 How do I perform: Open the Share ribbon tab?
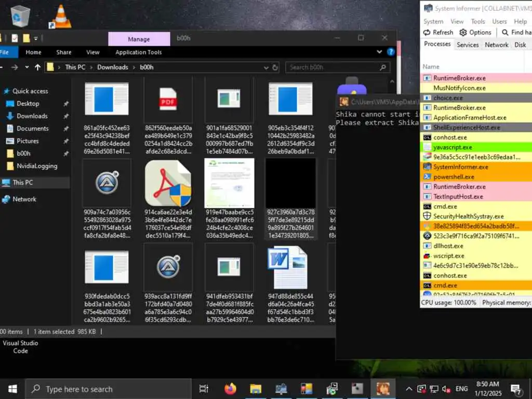[64, 52]
